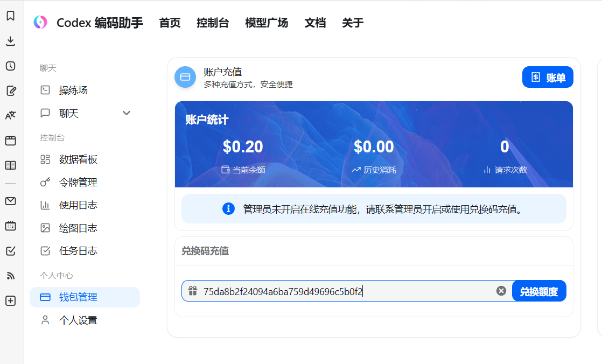Open the translate icon in the sidebar
This screenshot has width=602, height=364.
[x=10, y=115]
